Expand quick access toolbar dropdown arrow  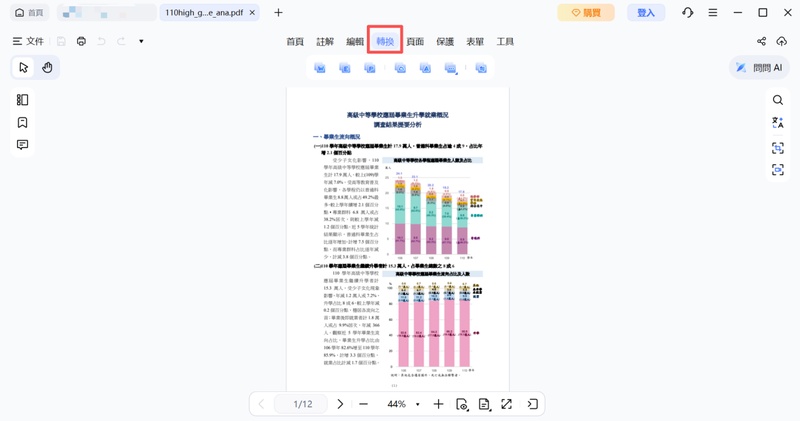[141, 41]
